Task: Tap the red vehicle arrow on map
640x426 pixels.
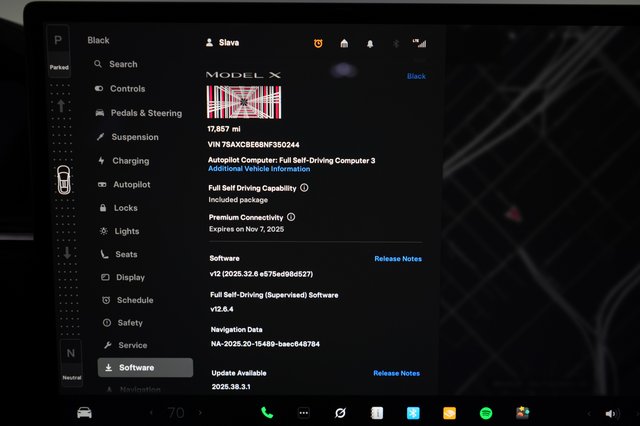Action: tap(514, 214)
